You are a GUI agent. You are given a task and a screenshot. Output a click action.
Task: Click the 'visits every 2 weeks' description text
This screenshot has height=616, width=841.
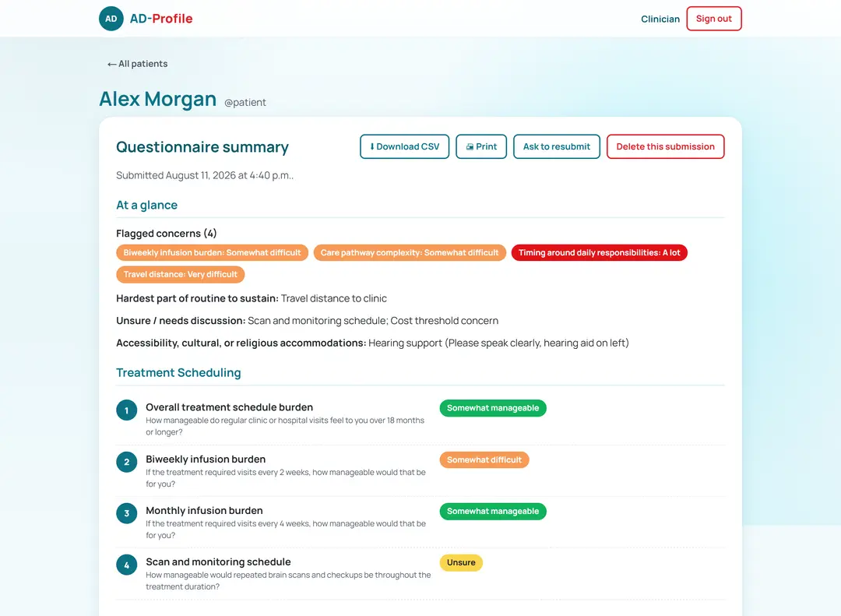(x=286, y=478)
